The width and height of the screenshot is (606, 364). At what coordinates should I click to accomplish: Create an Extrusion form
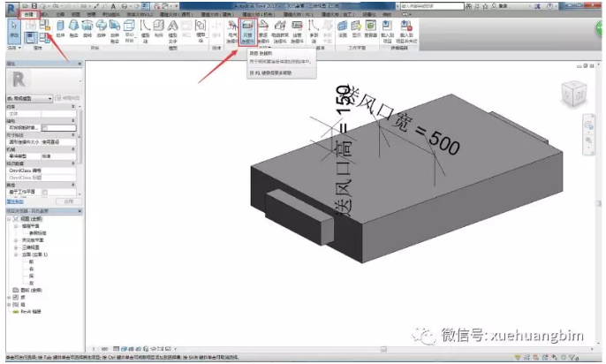[x=61, y=29]
